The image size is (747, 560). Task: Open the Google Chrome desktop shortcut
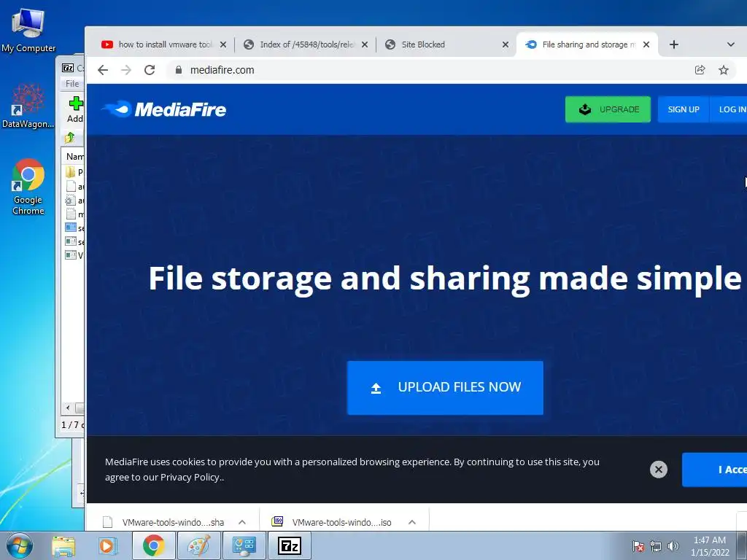[x=28, y=187]
